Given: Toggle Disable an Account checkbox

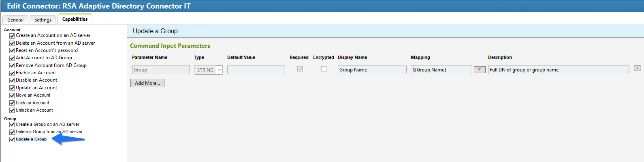Looking at the screenshot, I should click(12, 80).
